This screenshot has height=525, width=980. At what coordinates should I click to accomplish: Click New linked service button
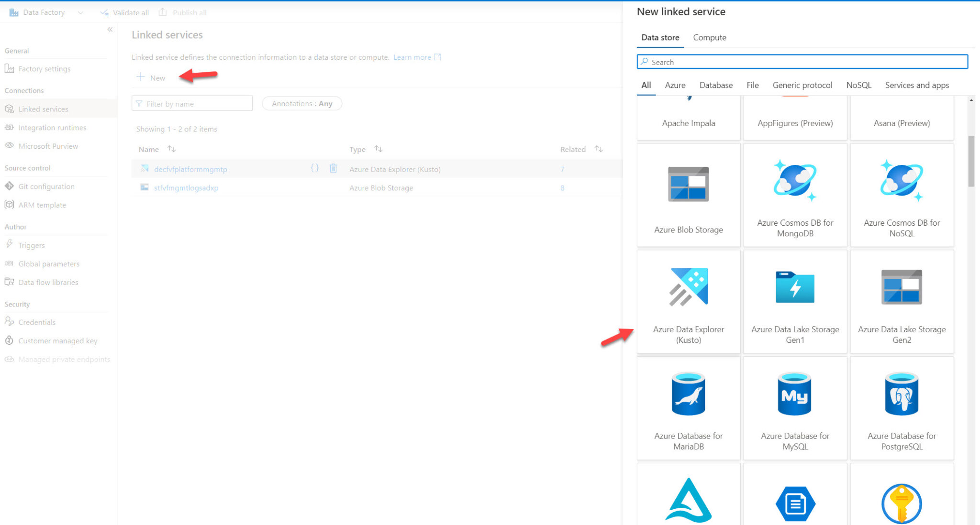tap(151, 77)
